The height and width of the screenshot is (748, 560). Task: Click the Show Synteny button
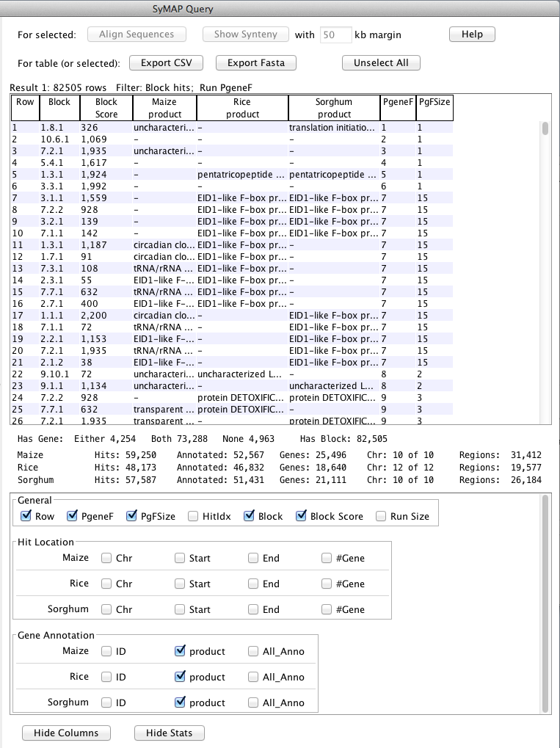245,35
